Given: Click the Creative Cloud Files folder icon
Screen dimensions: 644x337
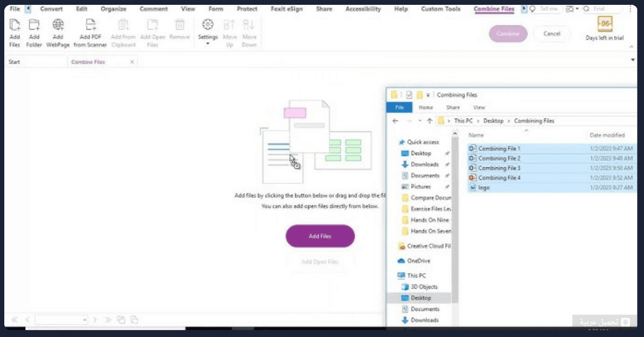Looking at the screenshot, I should click(x=401, y=246).
